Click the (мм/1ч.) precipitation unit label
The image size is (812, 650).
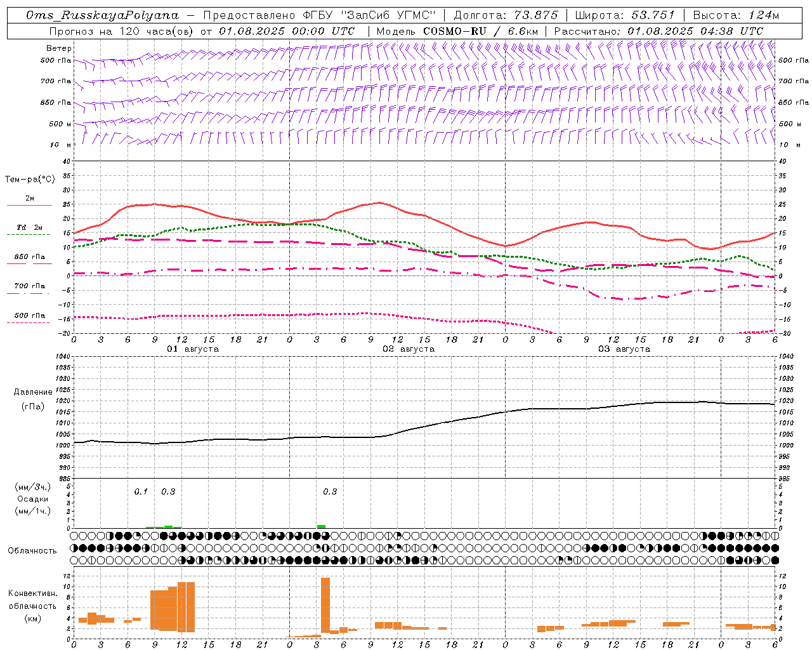pyautogui.click(x=33, y=511)
